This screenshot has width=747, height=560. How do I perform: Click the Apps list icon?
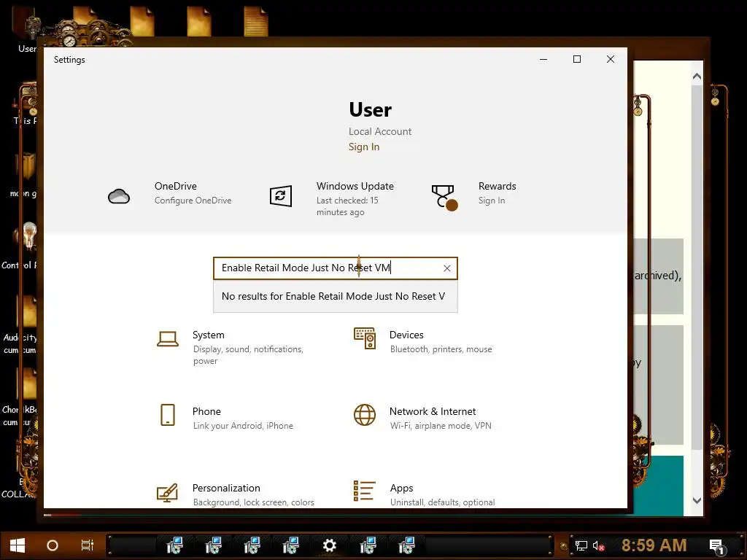[x=365, y=491]
